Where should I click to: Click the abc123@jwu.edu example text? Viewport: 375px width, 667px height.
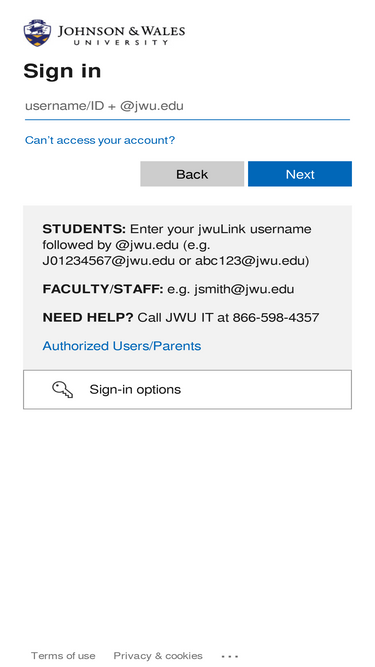(x=250, y=261)
